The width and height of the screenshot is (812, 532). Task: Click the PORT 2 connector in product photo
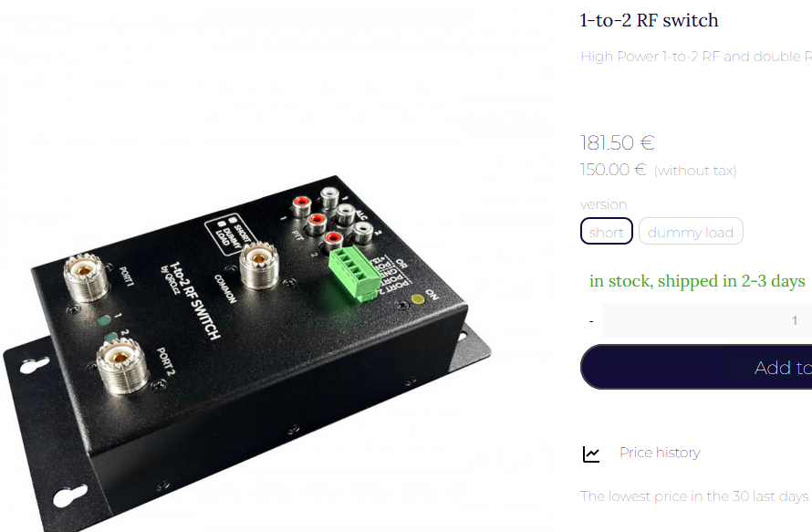122,366
